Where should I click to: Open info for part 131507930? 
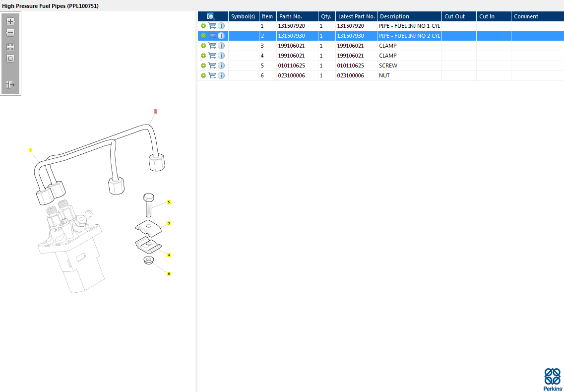tap(221, 36)
